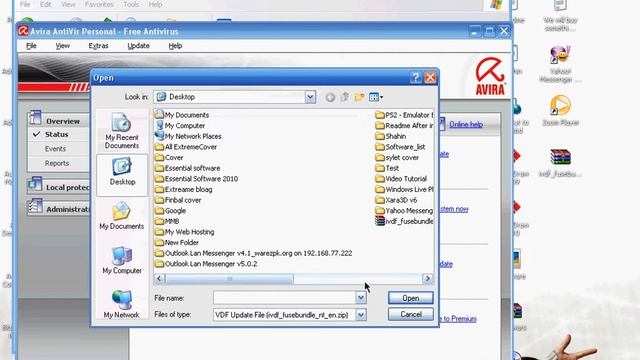Click the file list scroll left arrow
This screenshot has width=640, height=360.
pos(160,279)
